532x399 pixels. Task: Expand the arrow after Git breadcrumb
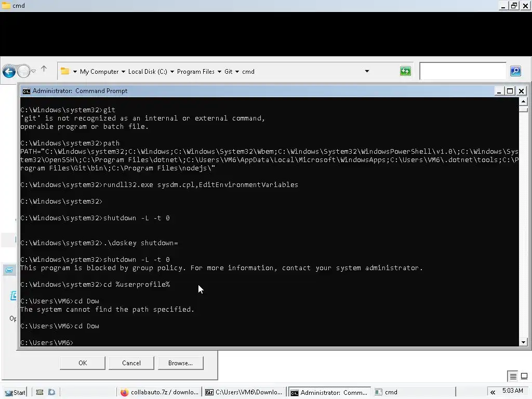(x=237, y=72)
